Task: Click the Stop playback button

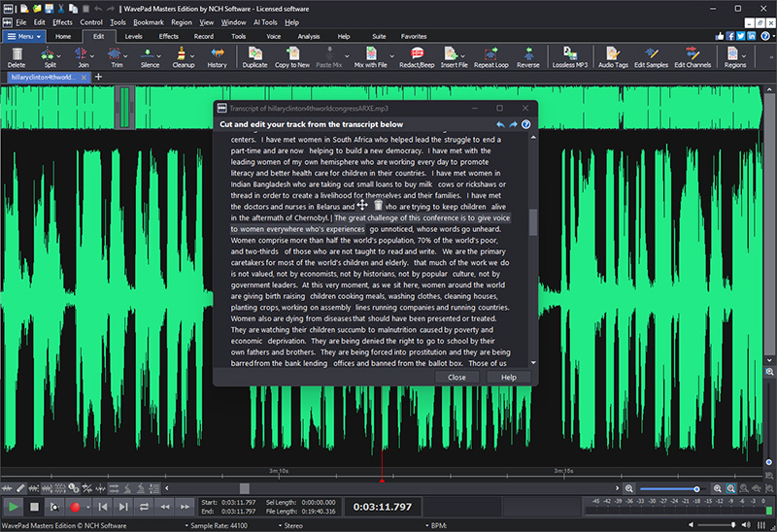Action: pyautogui.click(x=34, y=507)
